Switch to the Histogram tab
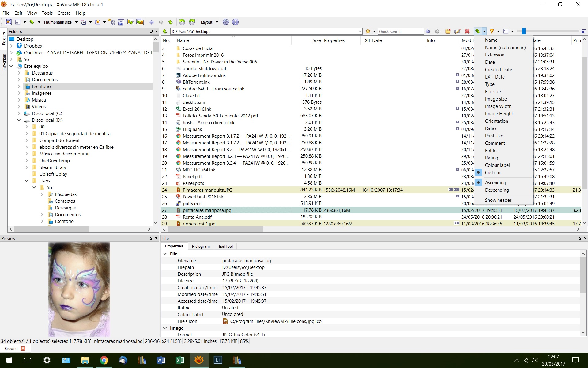Image resolution: width=588 pixels, height=368 pixels. [201, 246]
